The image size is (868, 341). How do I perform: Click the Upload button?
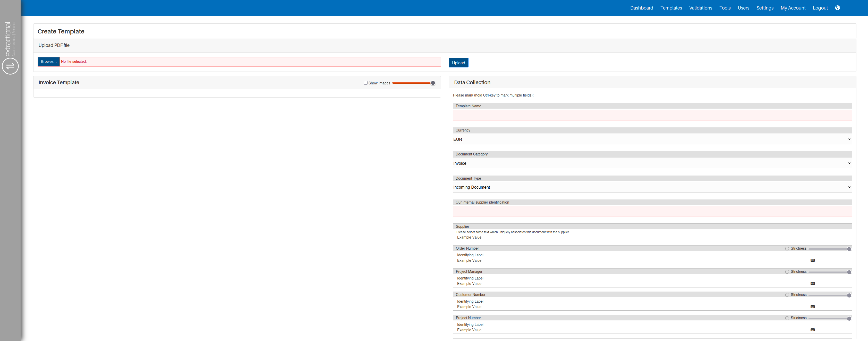458,63
